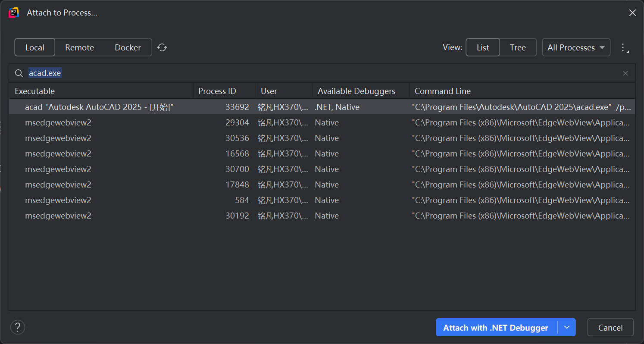Sort by the Executable column header

[101, 91]
